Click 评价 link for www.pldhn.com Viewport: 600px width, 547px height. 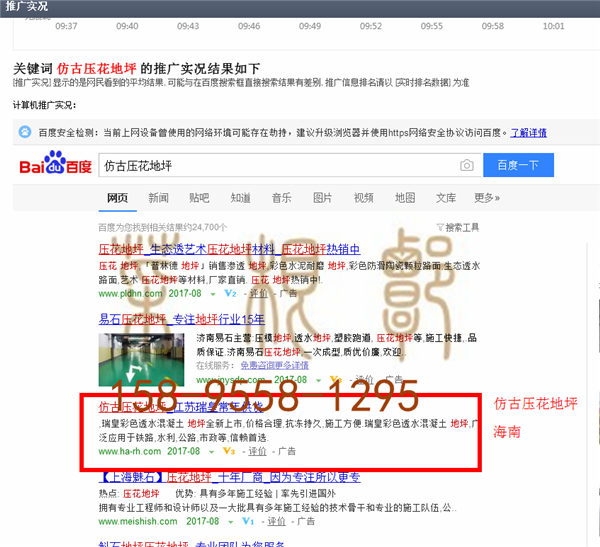(259, 294)
